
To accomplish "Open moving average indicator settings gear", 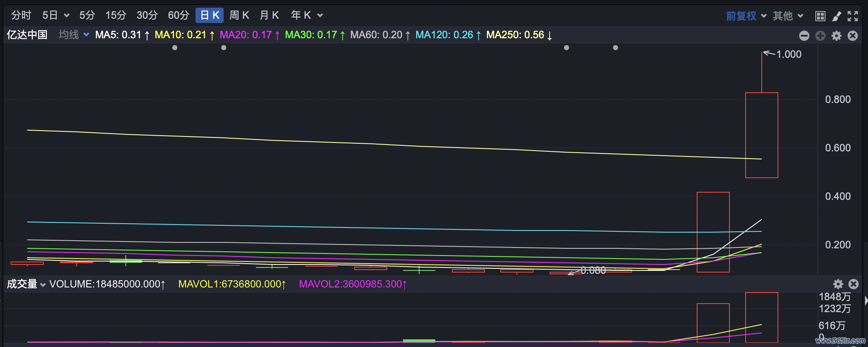I will point(837,36).
